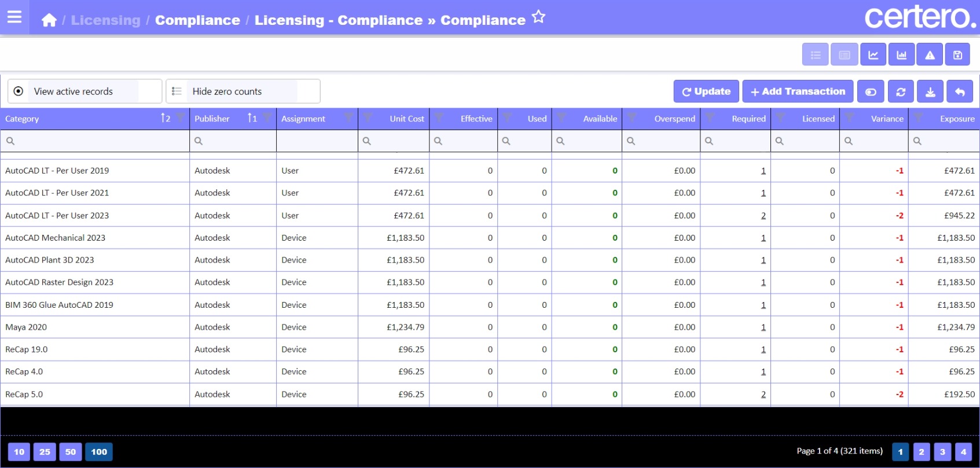
Task: Click the Add Transaction button
Action: click(x=798, y=91)
